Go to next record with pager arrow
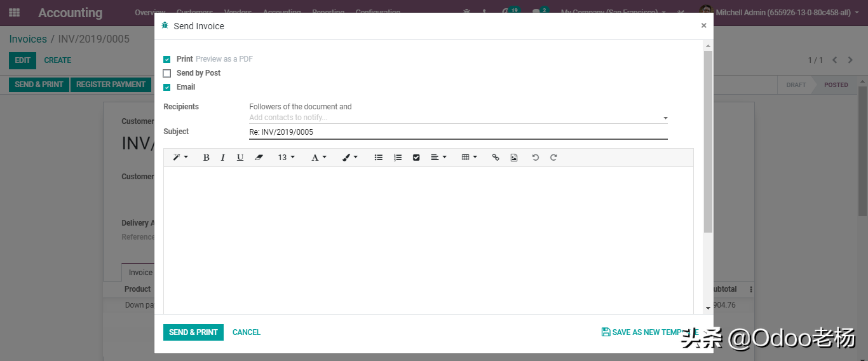 click(850, 60)
